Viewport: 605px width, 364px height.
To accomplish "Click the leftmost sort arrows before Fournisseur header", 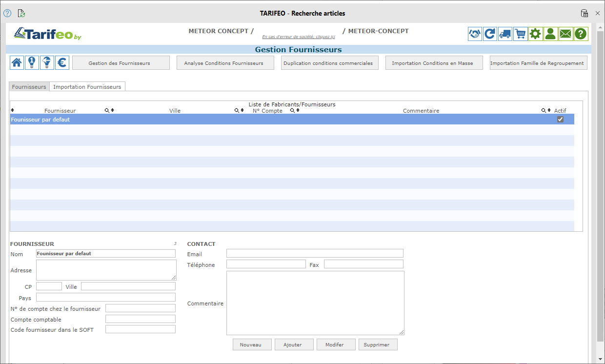I will 13,110.
